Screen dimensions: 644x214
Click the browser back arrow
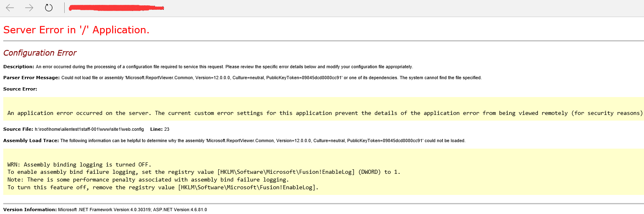pyautogui.click(x=10, y=8)
